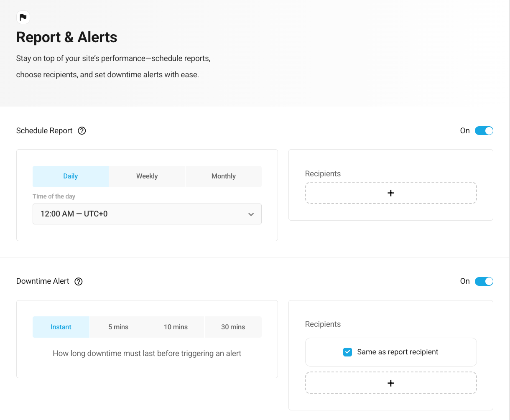
Task: Click the Schedule Report section label
Action: [44, 131]
